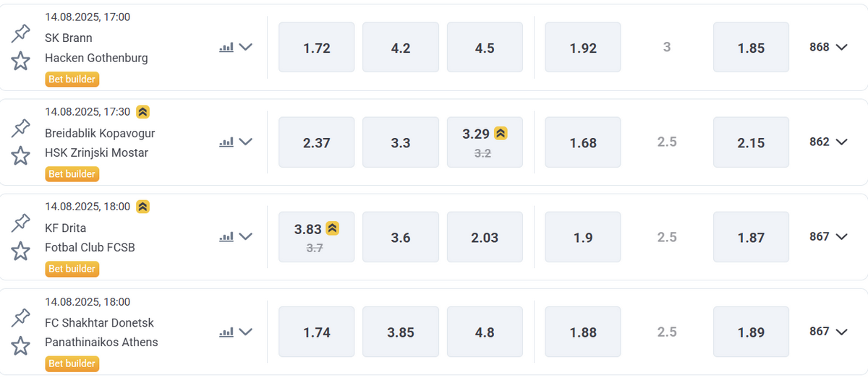This screenshot has width=868, height=383.
Task: Show stats bars for Shakhtar Donetsk match
Action: coord(226,332)
